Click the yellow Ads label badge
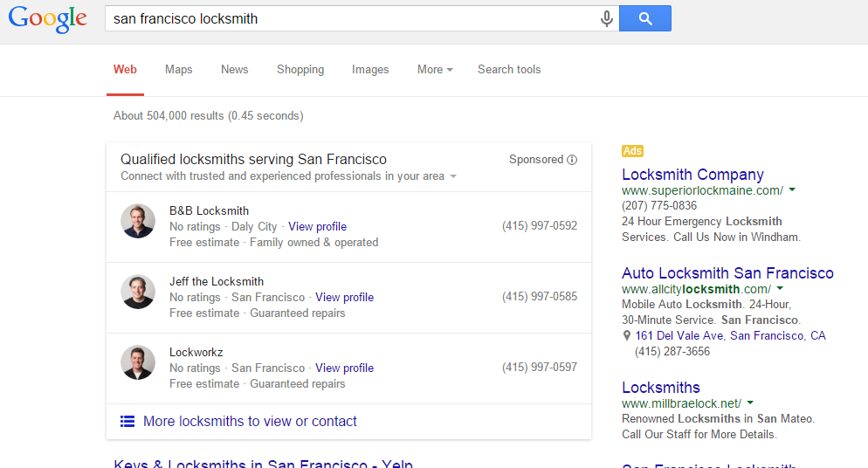Screen dimensions: 868x468 632,151
